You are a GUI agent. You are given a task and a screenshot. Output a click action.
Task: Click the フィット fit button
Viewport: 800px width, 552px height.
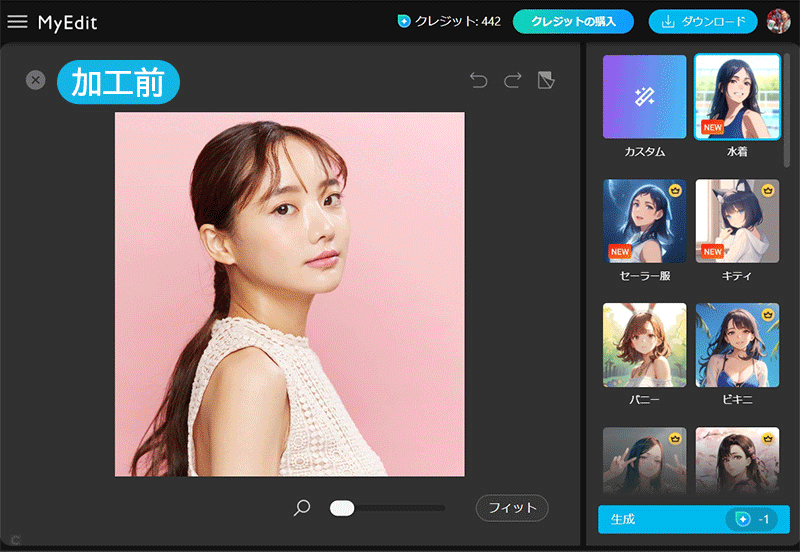click(x=512, y=508)
